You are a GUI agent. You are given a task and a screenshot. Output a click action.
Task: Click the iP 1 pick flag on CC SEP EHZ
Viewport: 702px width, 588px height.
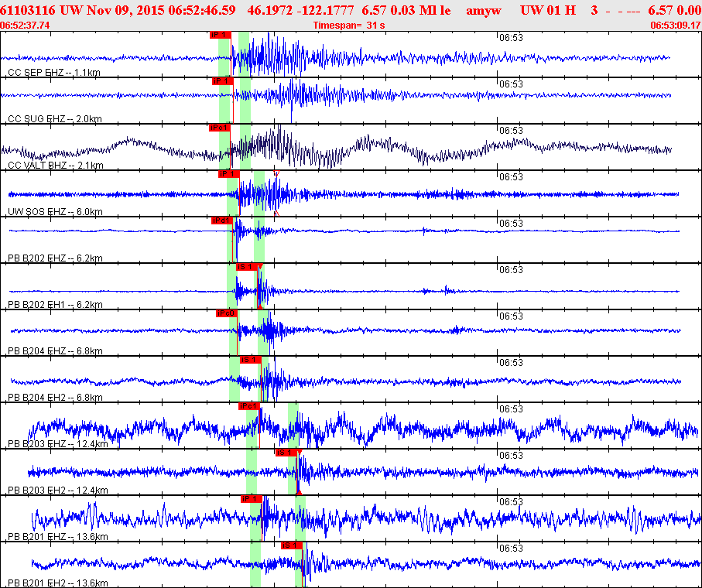[x=220, y=35]
